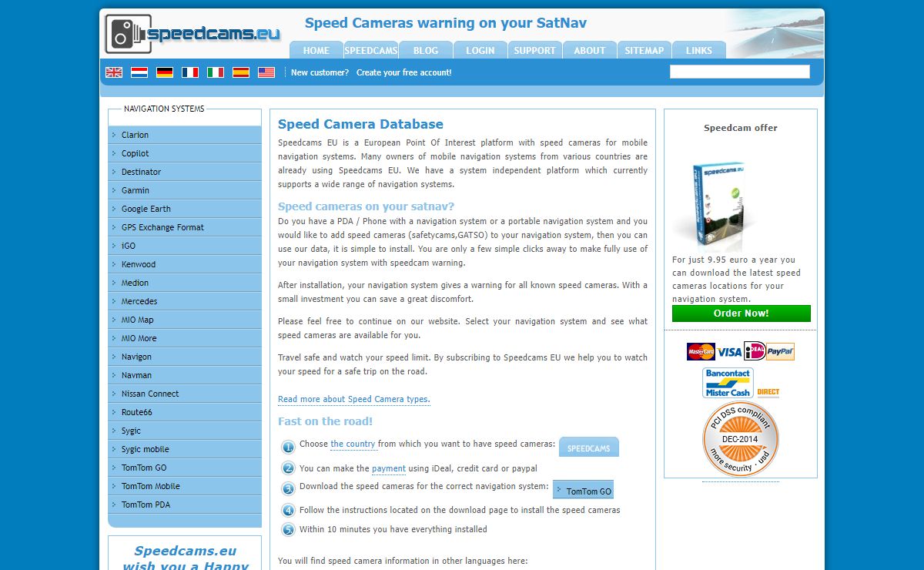
Task: Open TomTom GO in sidebar list
Action: coord(185,468)
